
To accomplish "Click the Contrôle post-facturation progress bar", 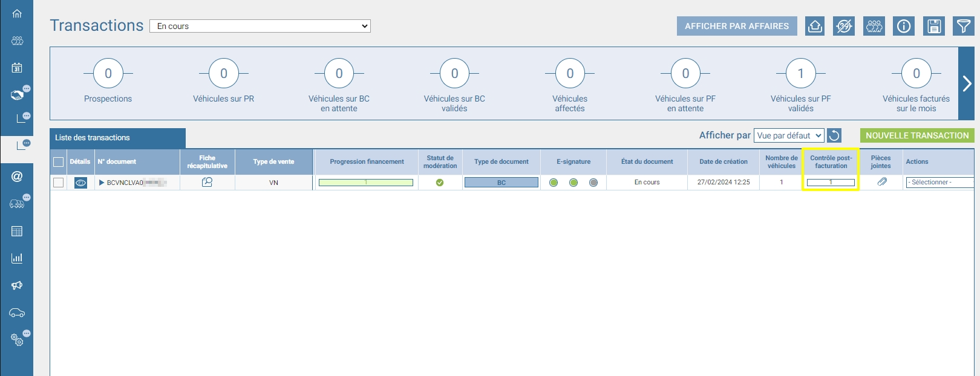I will pos(831,183).
